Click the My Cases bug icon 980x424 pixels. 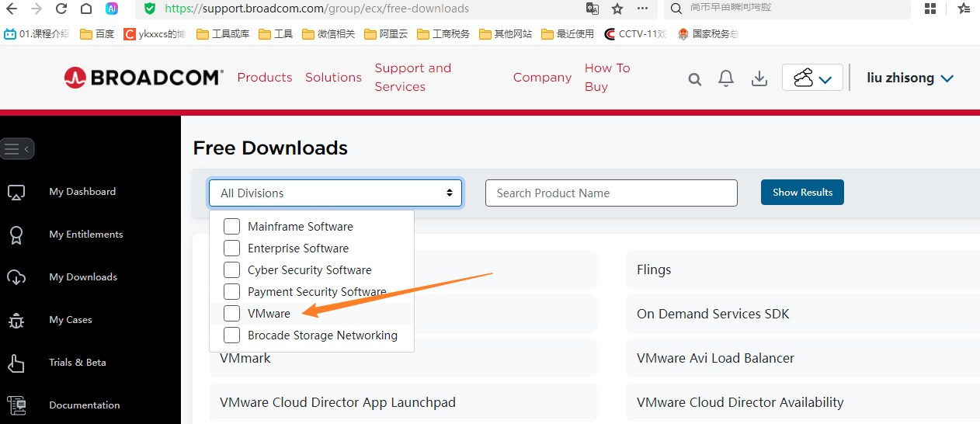[16, 320]
